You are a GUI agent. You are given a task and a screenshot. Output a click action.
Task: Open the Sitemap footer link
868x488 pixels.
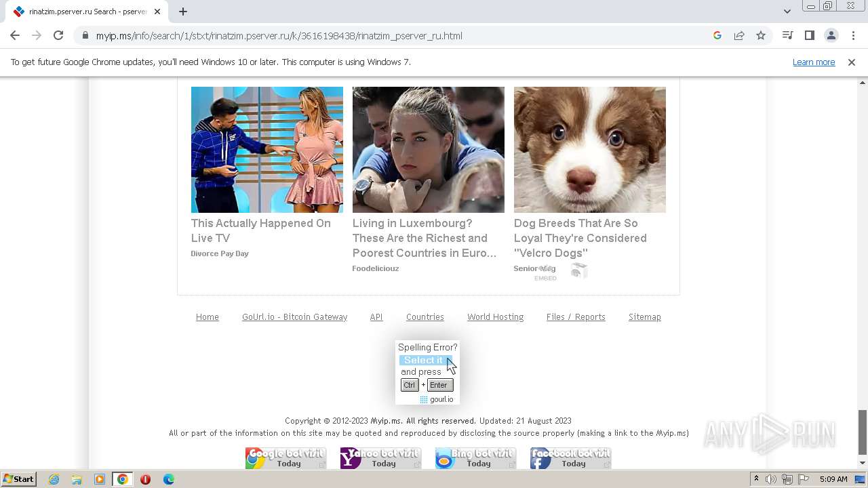pos(645,317)
